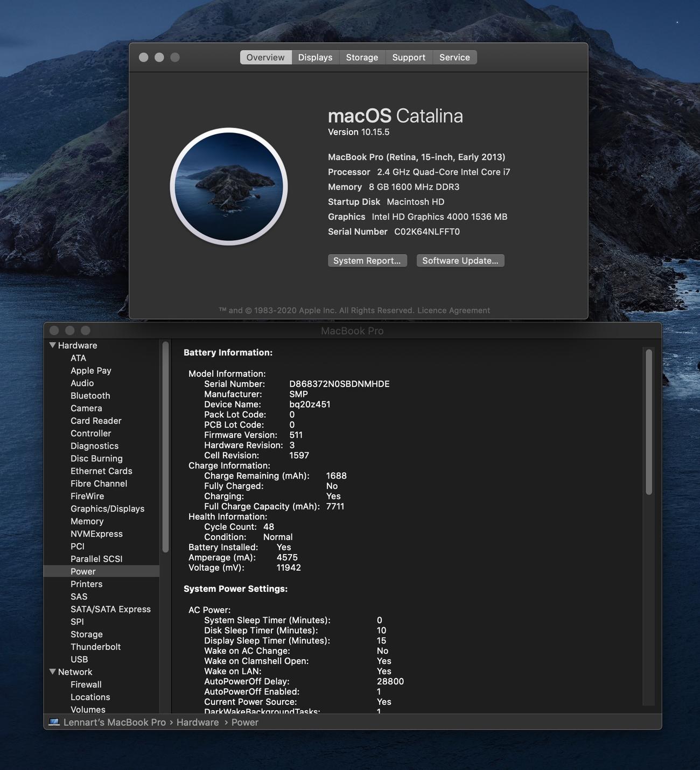Image resolution: width=700 pixels, height=770 pixels.
Task: Click the laptop icon in the path bar
Action: (54, 722)
